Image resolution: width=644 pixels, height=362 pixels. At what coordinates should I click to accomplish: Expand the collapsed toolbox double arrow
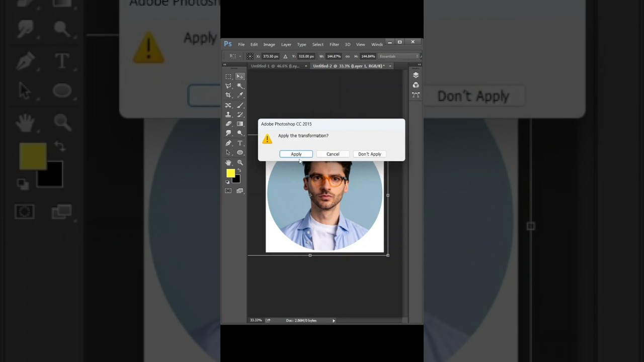[225, 65]
